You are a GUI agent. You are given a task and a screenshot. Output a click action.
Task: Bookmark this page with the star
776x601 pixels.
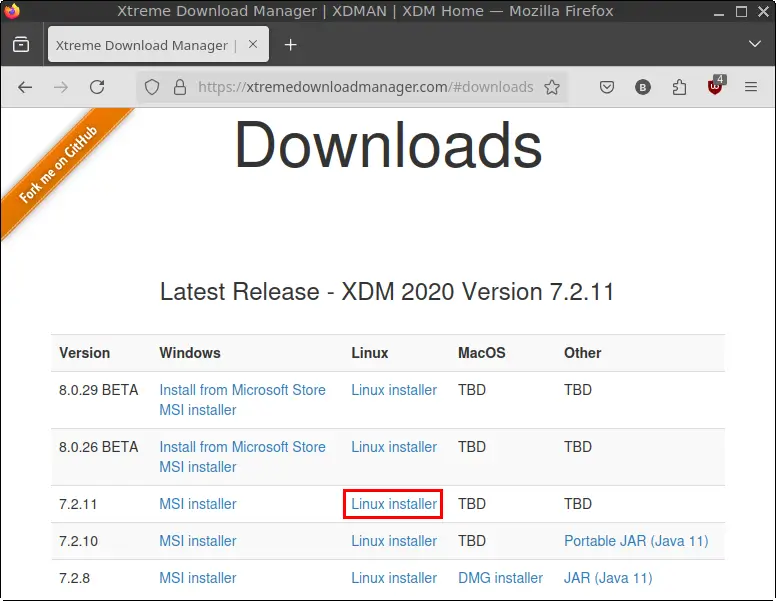pos(552,88)
